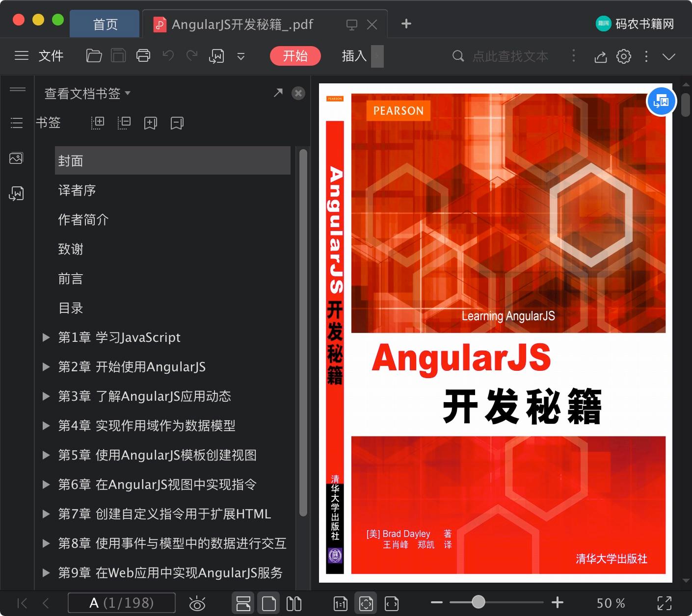The image size is (692, 616).
Task: Fit page to window icon
Action: pos(366,603)
